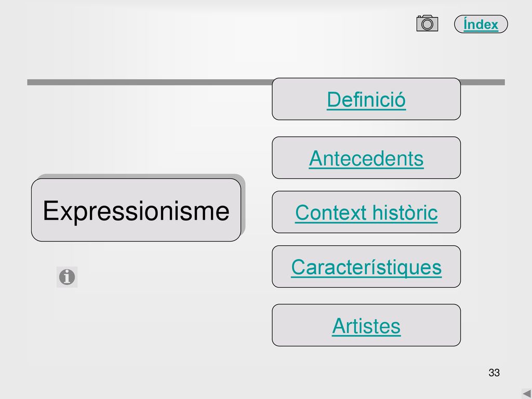The width and height of the screenshot is (532, 399).
Task: Jump to the Característiques section
Action: coord(366,268)
